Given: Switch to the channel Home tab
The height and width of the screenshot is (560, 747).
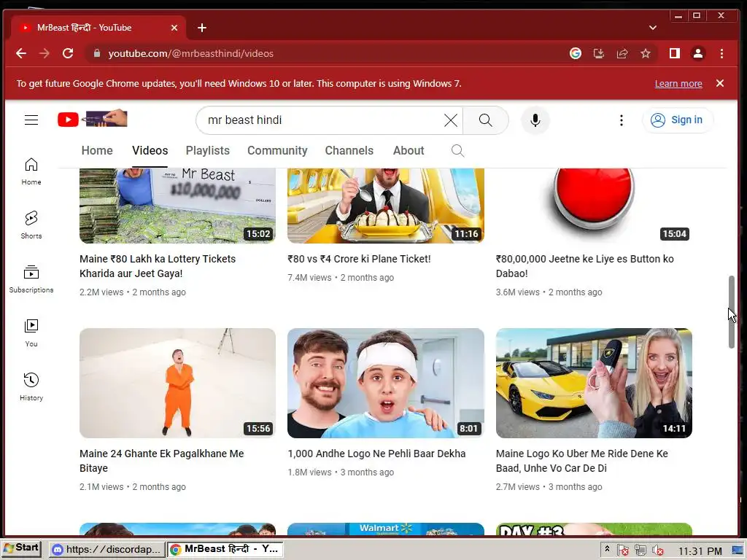Looking at the screenshot, I should (x=97, y=151).
